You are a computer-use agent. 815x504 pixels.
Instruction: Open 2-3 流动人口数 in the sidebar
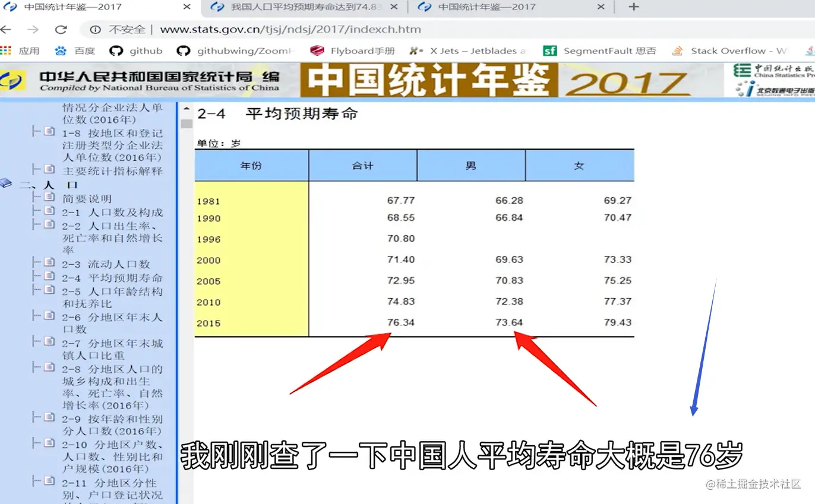click(106, 264)
